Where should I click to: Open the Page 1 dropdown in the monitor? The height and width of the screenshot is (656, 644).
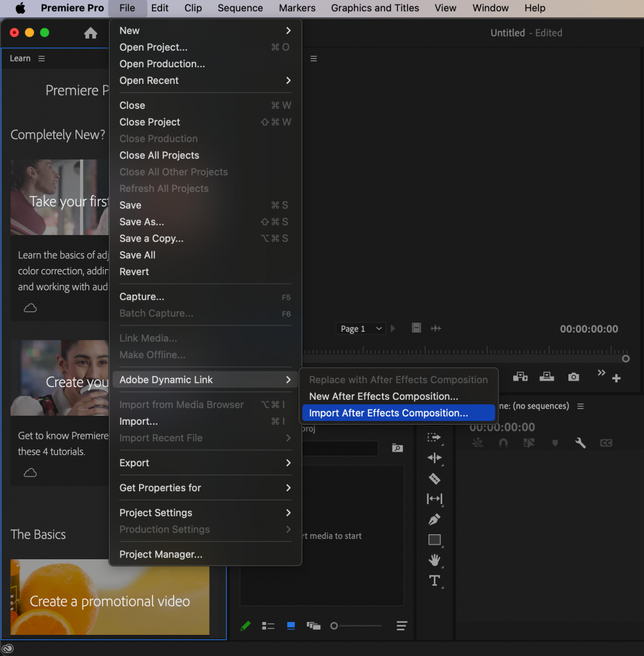pyautogui.click(x=360, y=328)
